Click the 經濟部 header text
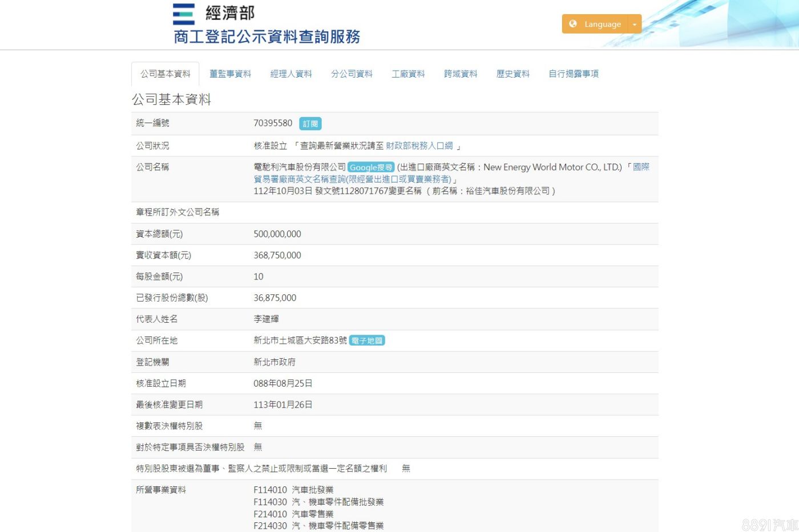This screenshot has width=799, height=532. (230, 13)
